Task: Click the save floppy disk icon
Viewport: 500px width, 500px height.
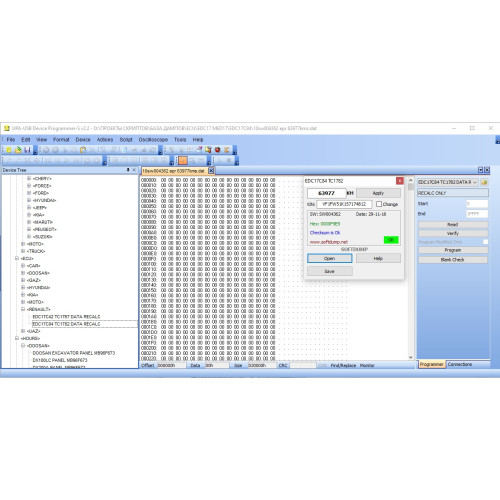Action: tap(27, 150)
